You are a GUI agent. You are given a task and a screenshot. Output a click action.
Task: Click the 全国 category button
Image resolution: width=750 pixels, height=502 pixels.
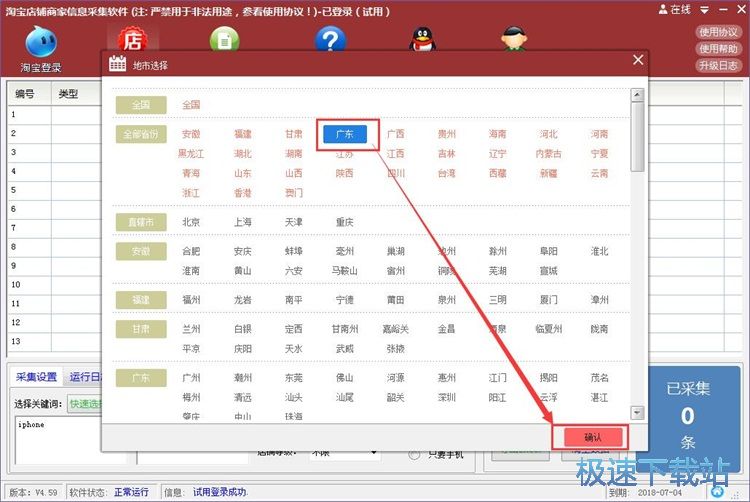[x=141, y=105]
